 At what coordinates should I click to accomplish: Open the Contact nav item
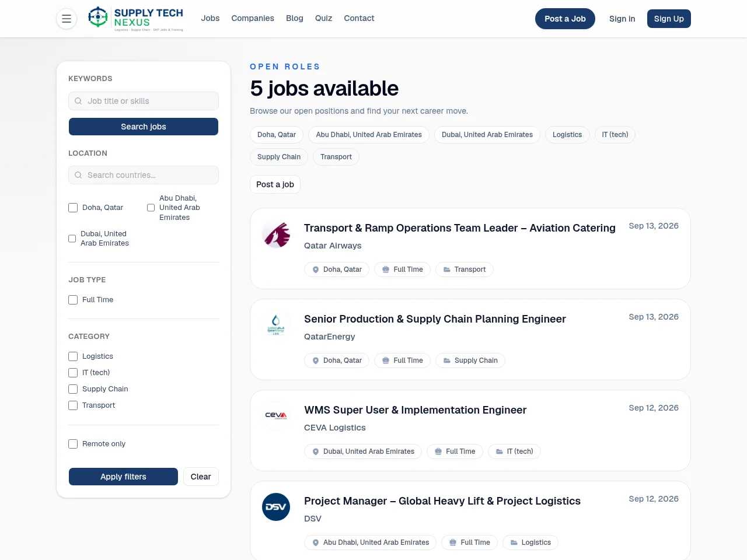(359, 19)
